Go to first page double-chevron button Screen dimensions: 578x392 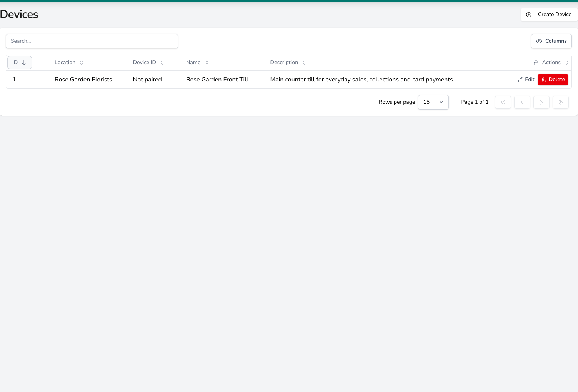[x=503, y=102]
